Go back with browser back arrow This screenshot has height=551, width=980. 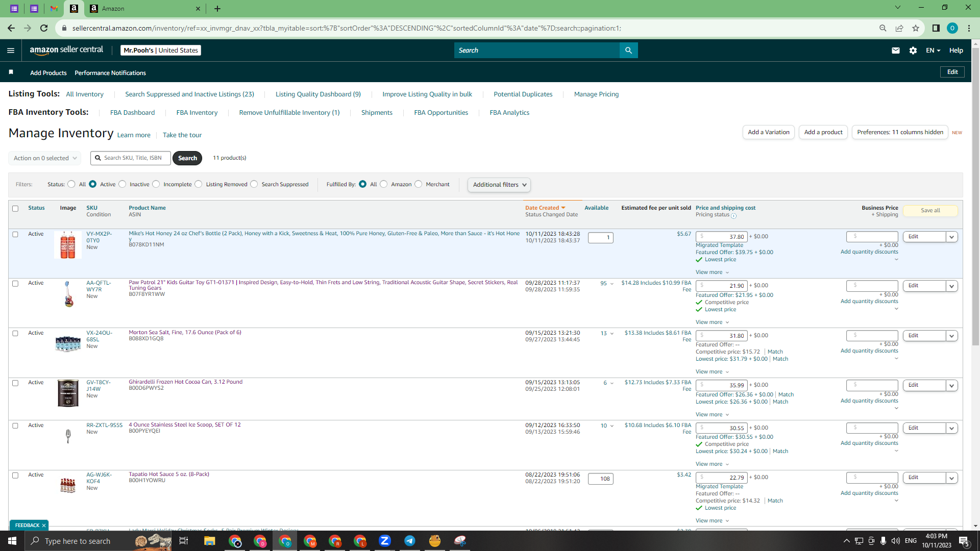[11, 28]
